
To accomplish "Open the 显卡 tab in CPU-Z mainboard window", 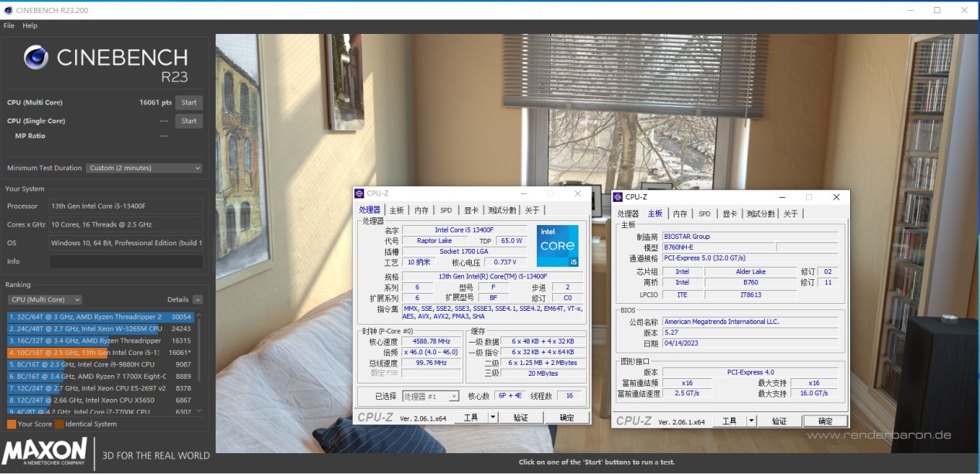I will tap(729, 213).
